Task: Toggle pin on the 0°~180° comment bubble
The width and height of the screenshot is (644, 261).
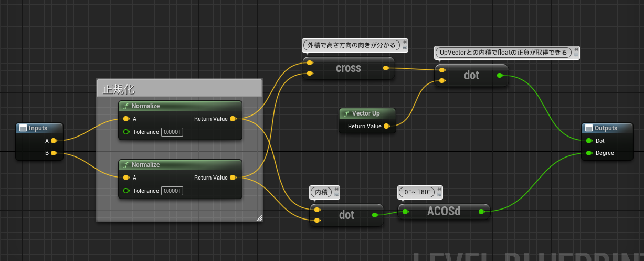Action: (x=439, y=190)
